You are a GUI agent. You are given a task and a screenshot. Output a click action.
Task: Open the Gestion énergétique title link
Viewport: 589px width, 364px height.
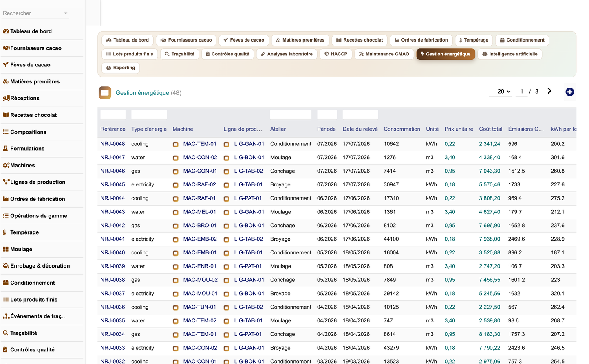tap(142, 93)
